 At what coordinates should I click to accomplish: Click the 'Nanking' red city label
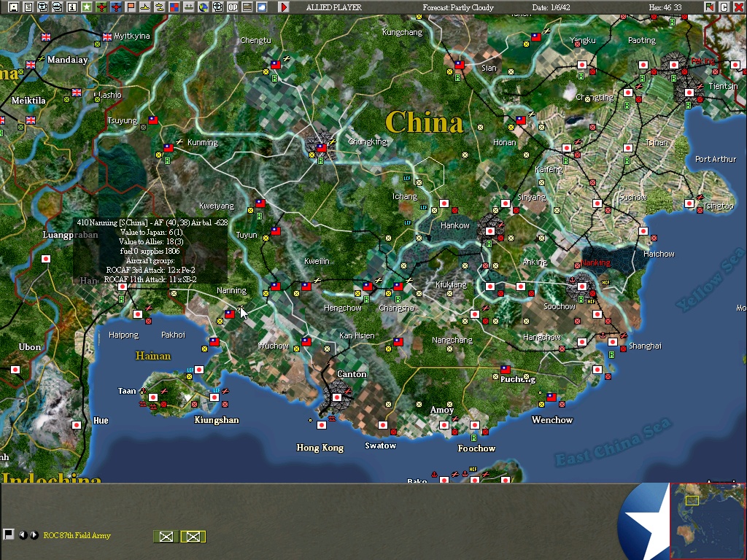595,262
